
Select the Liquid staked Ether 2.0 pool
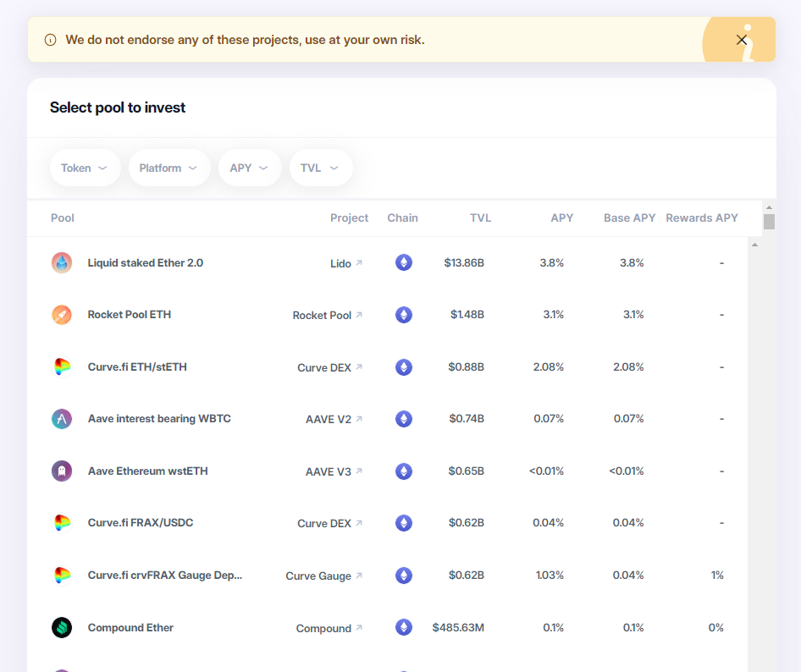click(x=145, y=263)
